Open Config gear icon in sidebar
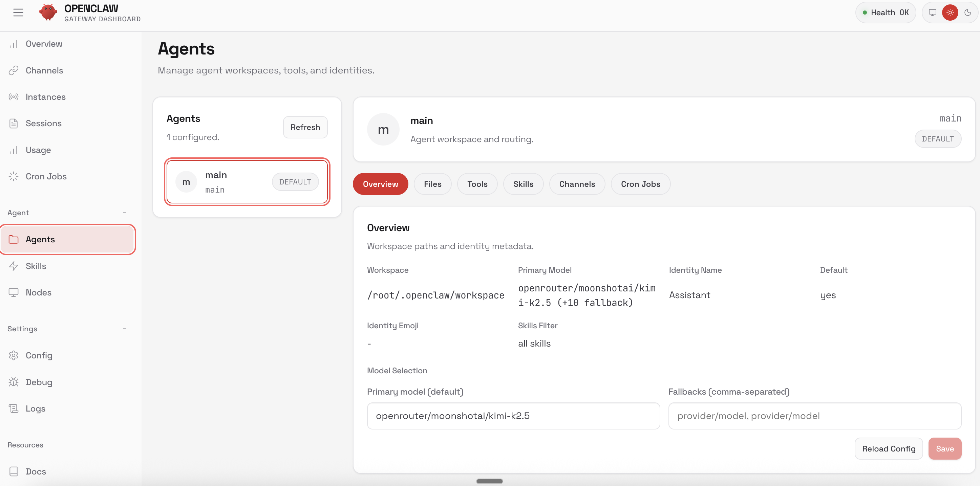Screen dimensions: 980x486 (14, 355)
